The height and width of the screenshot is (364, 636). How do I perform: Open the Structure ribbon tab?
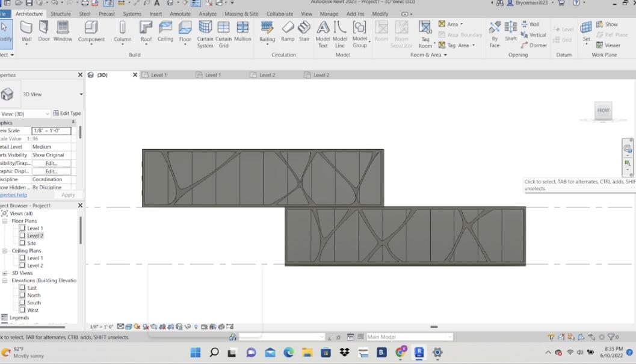(61, 14)
